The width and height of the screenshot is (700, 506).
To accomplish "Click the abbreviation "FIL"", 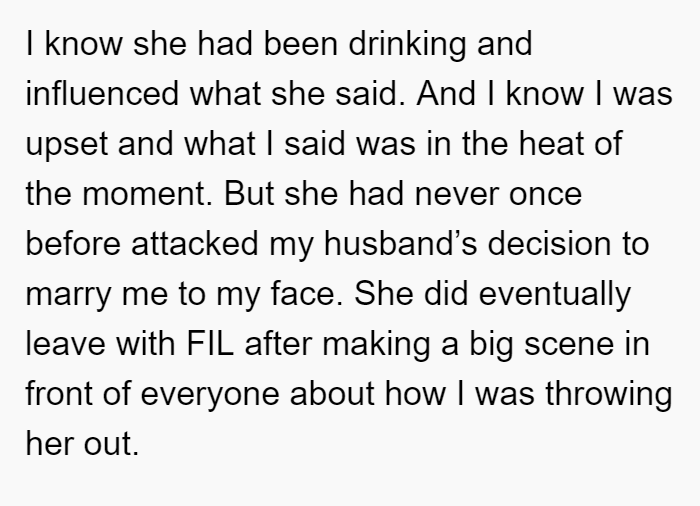I will pos(210,344).
